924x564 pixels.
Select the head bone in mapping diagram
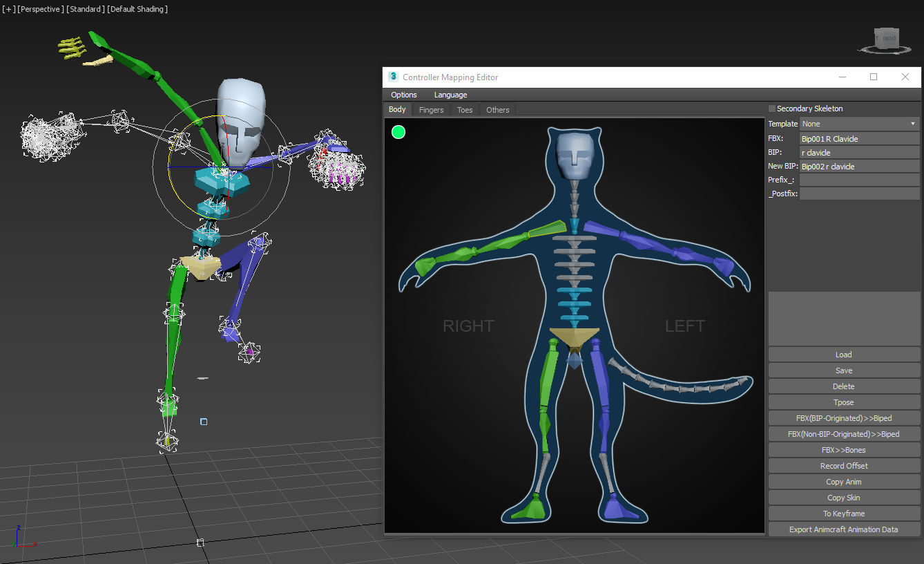pyautogui.click(x=576, y=158)
